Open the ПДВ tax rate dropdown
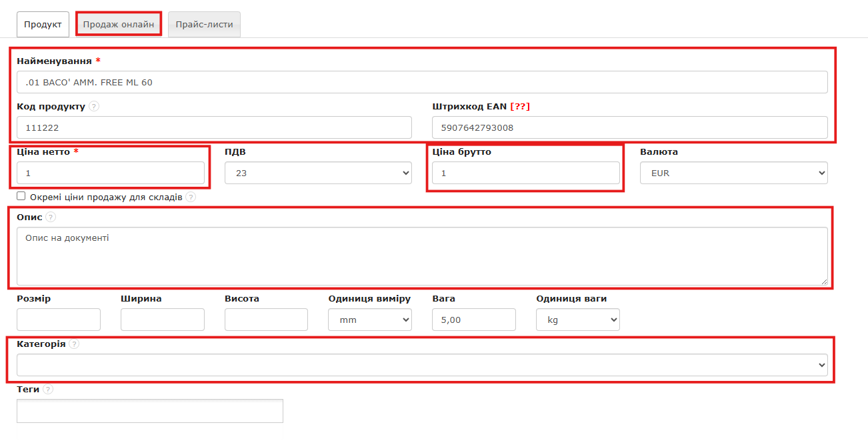868x445 pixels. 318,173
